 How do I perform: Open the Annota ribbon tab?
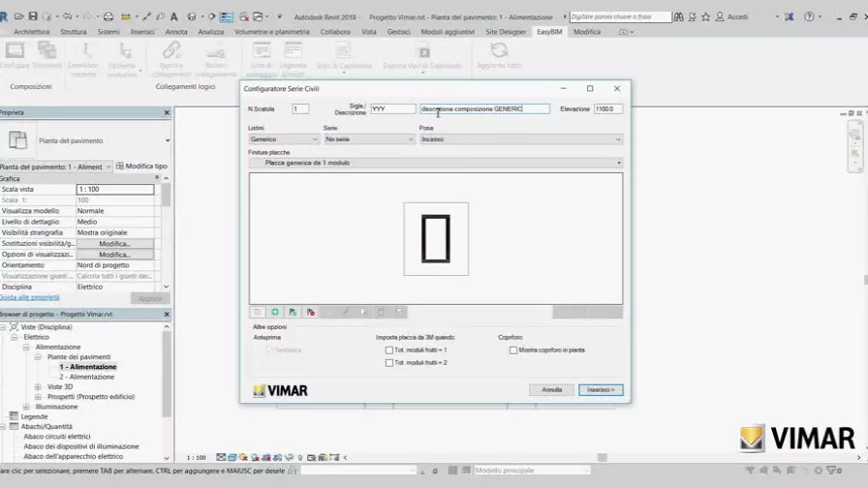point(176,32)
